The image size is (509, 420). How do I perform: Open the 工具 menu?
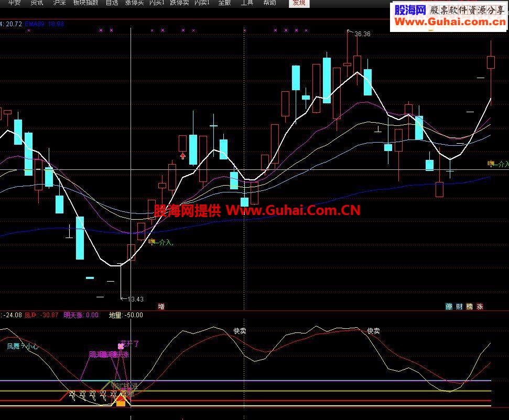[247, 3]
